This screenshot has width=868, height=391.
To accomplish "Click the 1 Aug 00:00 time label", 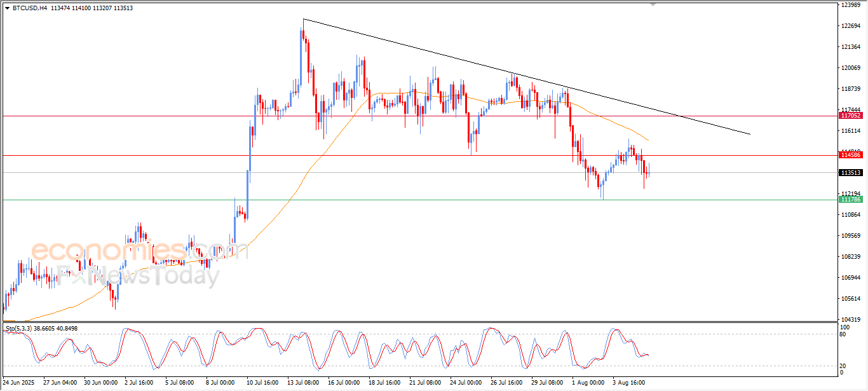I will click(587, 383).
